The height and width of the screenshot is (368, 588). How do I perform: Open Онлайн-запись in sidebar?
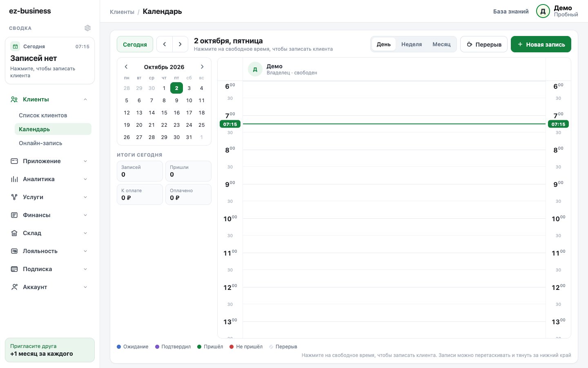tap(53, 143)
